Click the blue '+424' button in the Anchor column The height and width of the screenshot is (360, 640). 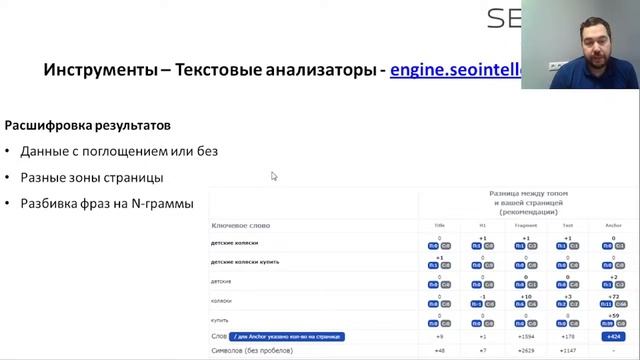point(613,337)
